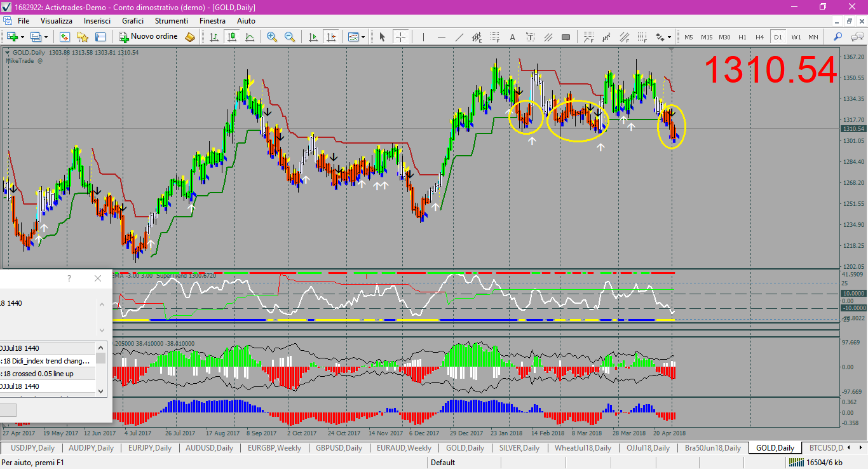Activate the standard cursor mode
Viewport: 868px width, 469px height.
pyautogui.click(x=382, y=37)
